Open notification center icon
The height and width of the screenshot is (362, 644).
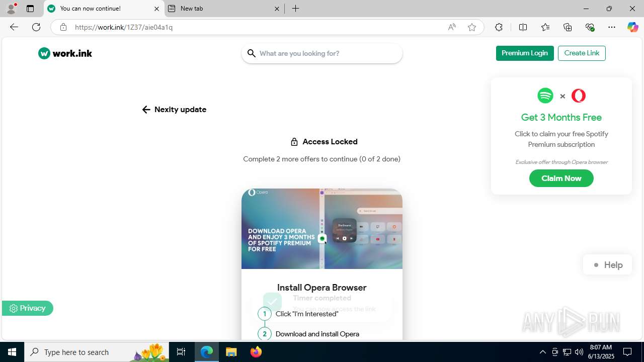627,352
